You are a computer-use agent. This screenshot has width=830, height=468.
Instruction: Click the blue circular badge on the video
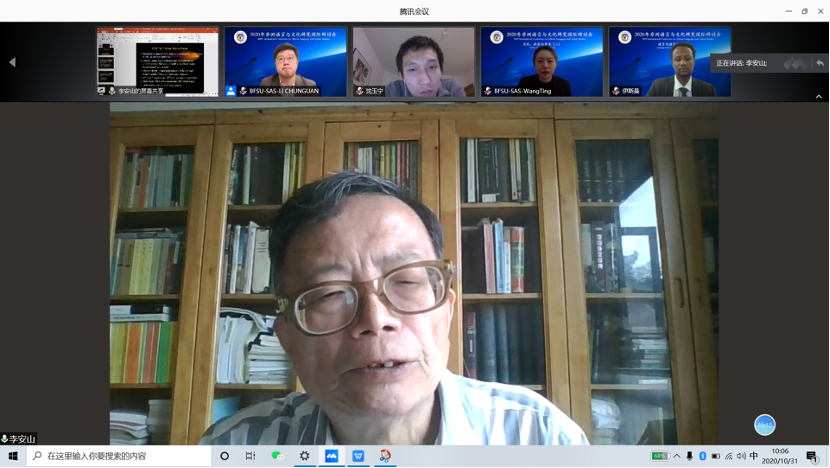tap(764, 424)
